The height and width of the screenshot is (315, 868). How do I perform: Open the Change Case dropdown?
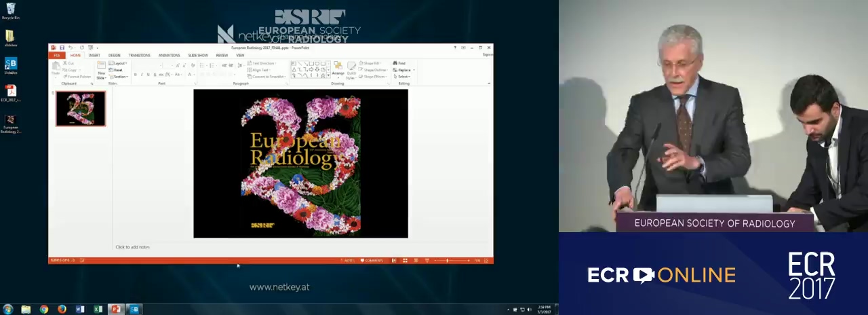pos(178,75)
